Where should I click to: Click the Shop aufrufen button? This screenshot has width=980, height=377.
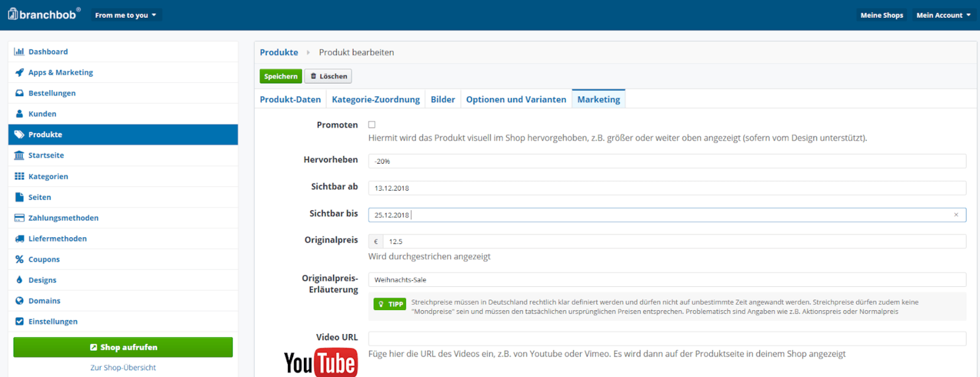pos(123,347)
